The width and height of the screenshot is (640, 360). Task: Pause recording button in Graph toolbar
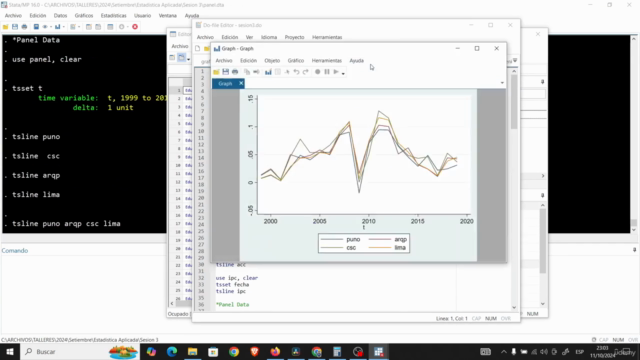(327, 72)
